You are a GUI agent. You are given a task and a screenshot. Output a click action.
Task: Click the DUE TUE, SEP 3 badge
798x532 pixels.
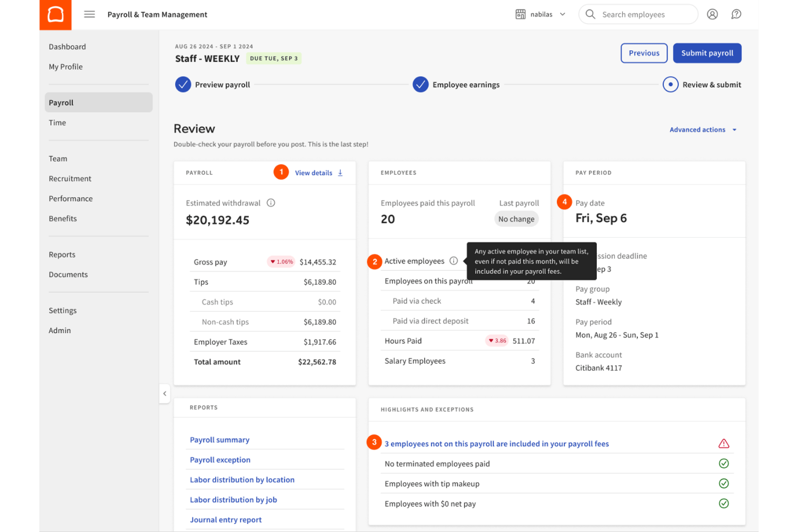click(x=273, y=58)
